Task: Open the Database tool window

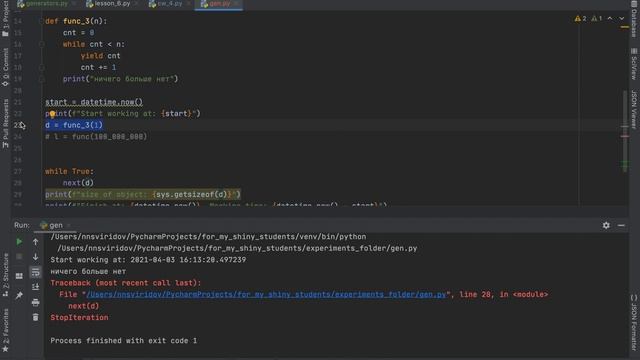Action: [634, 18]
